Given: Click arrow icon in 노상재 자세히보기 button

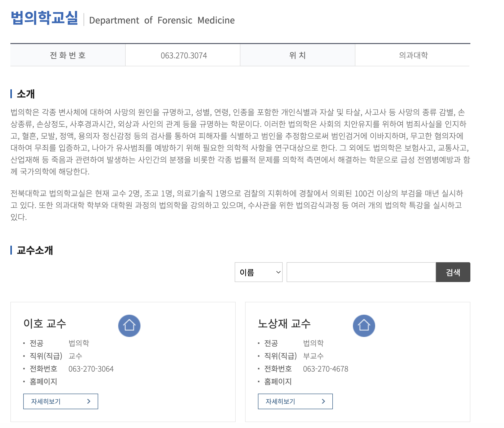Looking at the screenshot, I should pyautogui.click(x=323, y=401).
